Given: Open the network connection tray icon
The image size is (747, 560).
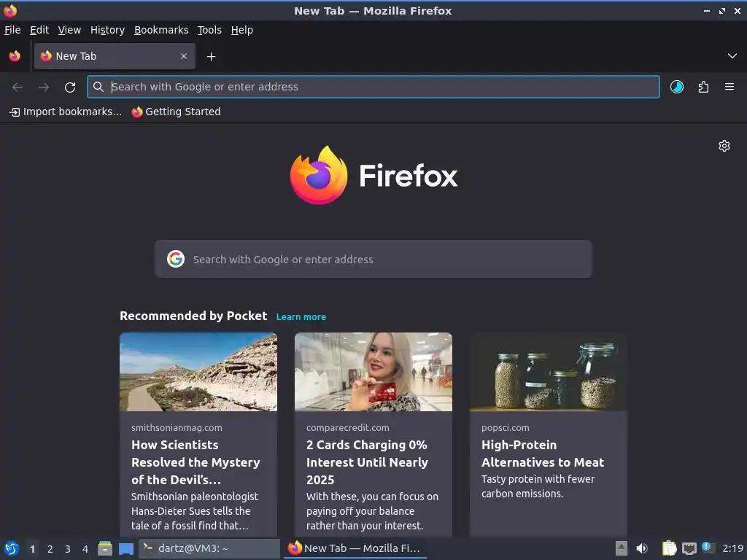Looking at the screenshot, I should 689,549.
